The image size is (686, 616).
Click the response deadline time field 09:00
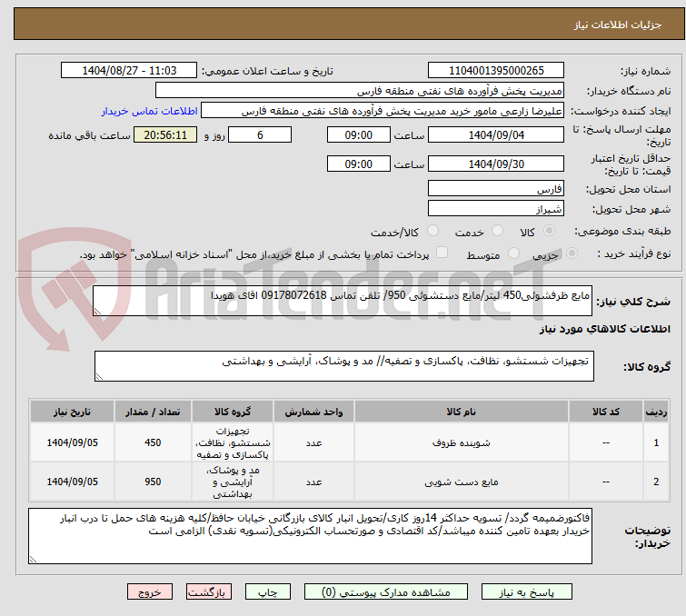point(358,134)
